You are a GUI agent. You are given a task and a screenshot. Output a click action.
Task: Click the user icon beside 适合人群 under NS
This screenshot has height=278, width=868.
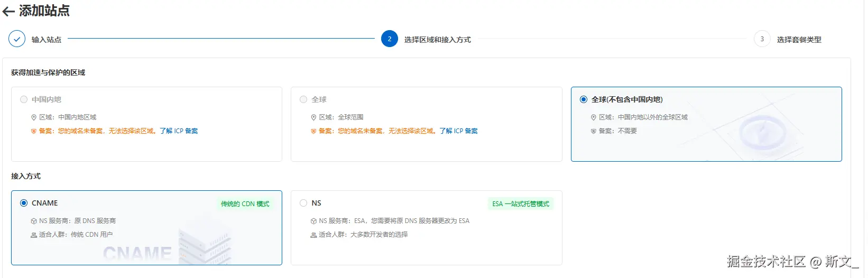coord(313,235)
